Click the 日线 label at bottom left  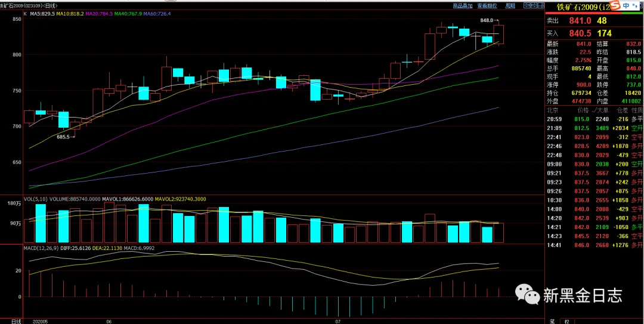tap(16, 320)
